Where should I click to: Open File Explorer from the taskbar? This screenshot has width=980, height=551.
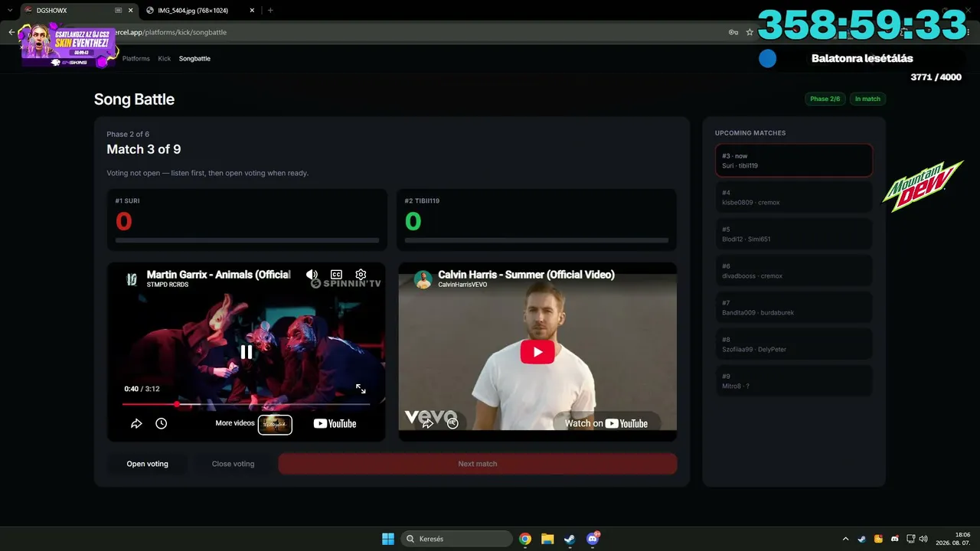pos(547,539)
